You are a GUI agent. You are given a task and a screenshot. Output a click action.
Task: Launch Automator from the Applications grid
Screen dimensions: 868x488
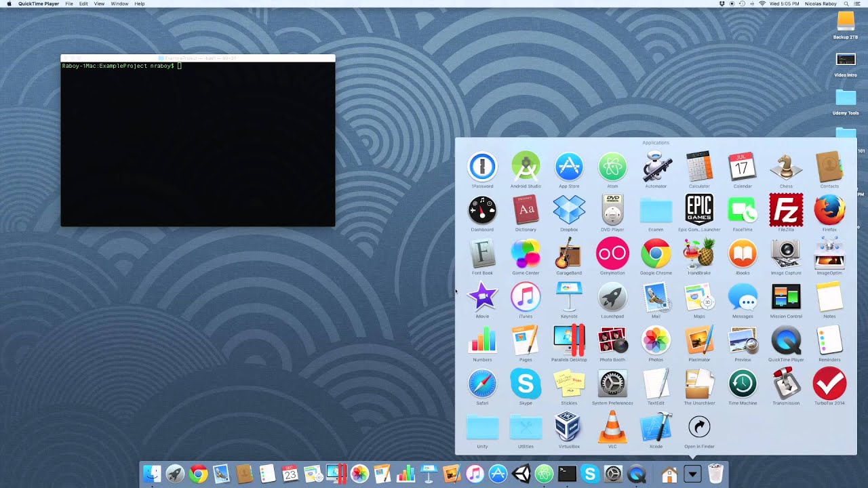(x=656, y=167)
